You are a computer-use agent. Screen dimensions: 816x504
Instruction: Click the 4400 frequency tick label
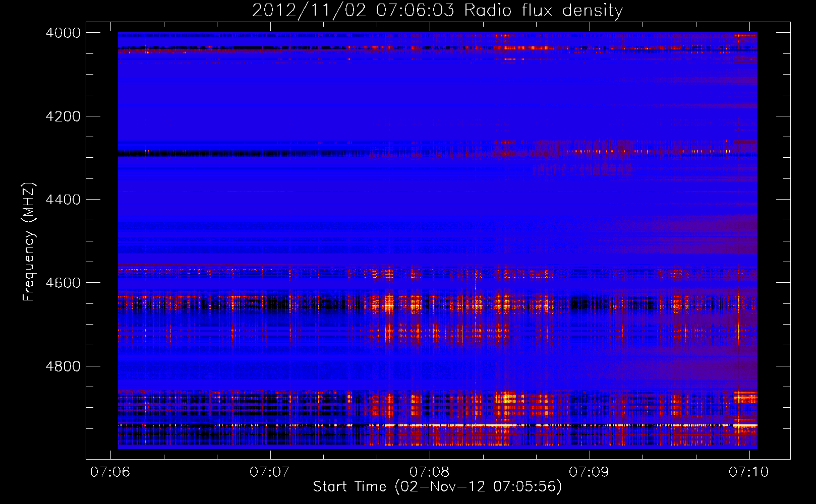(x=63, y=200)
